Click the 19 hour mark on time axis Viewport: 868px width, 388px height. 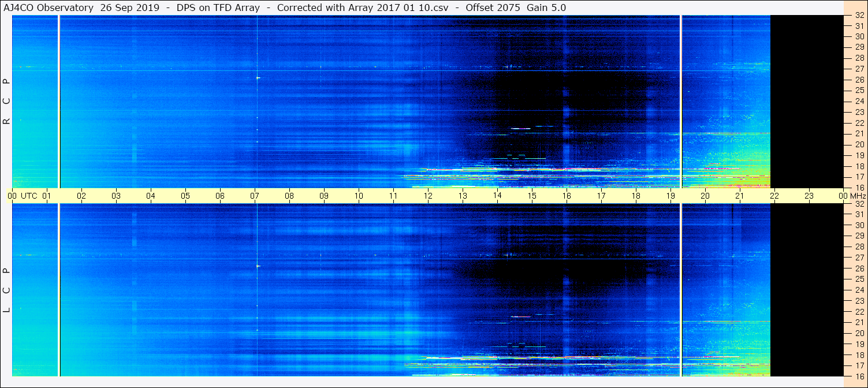[670, 196]
